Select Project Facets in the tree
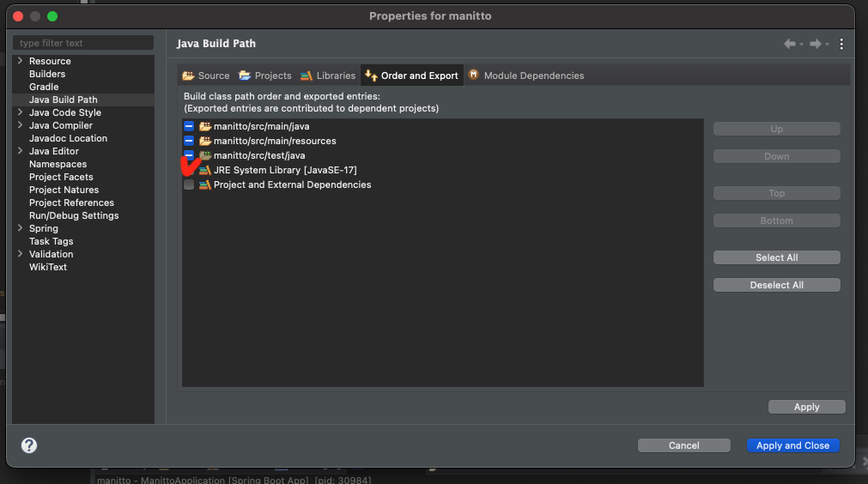Image resolution: width=868 pixels, height=484 pixels. [61, 177]
